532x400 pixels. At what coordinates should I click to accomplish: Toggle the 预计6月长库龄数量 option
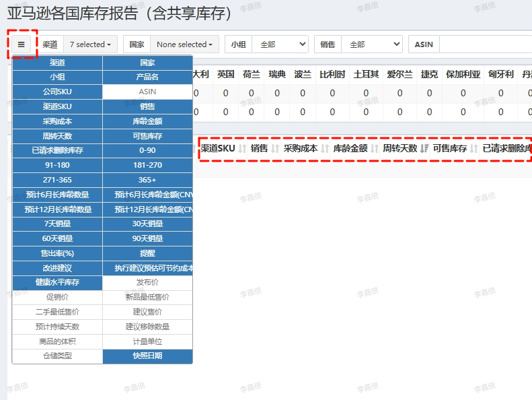(x=57, y=195)
